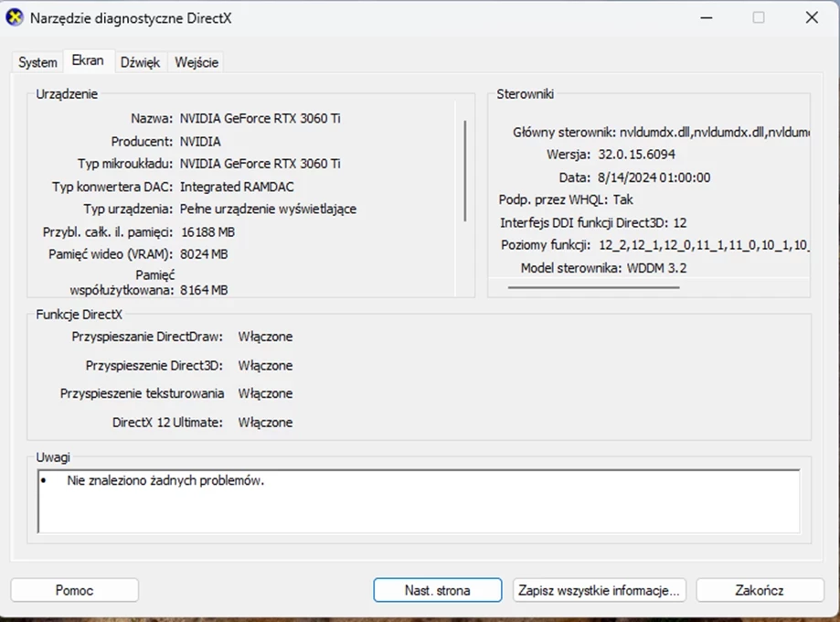Click the Główny sterownik nvldumdx.dll value
This screenshot has height=622, width=840.
click(714, 133)
